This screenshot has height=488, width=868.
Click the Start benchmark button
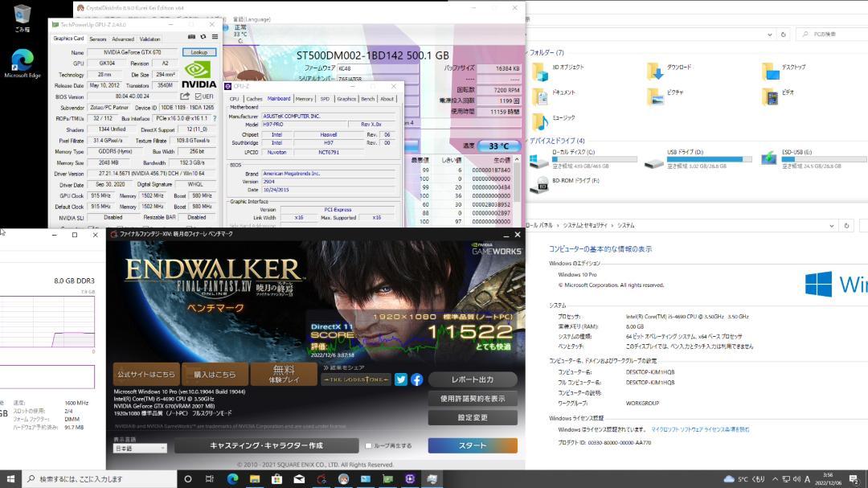473,445
